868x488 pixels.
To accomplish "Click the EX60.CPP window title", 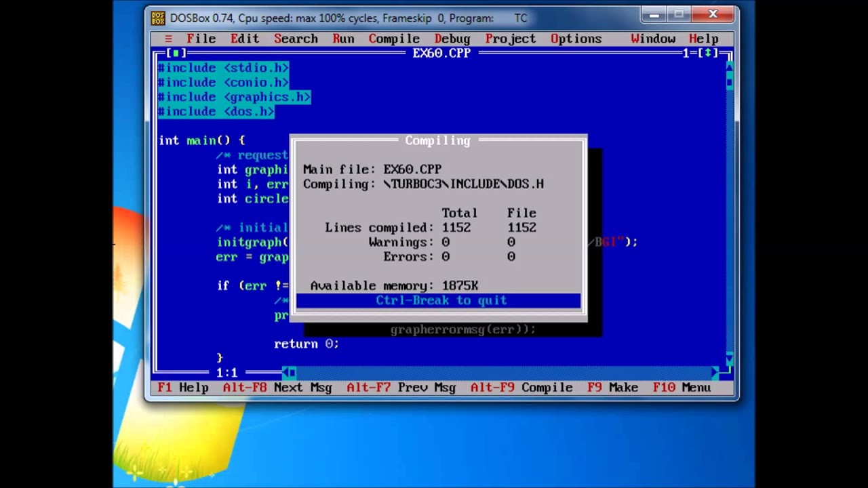I will tap(441, 53).
